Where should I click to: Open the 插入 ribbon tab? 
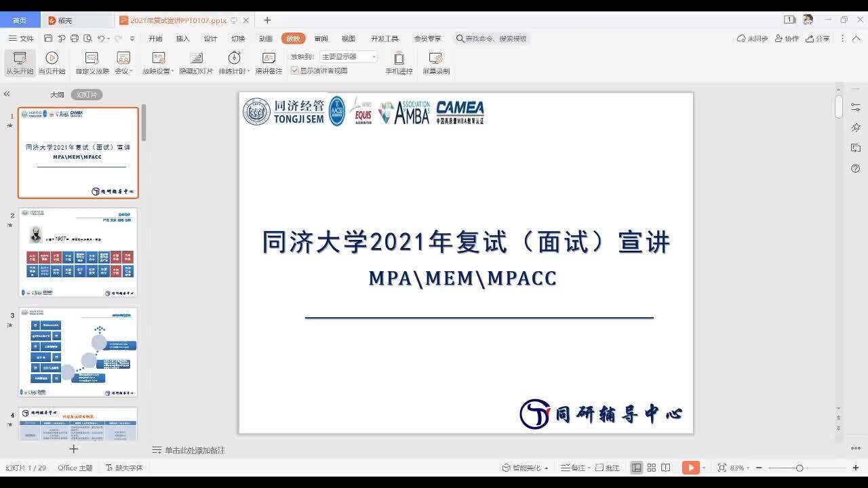183,39
